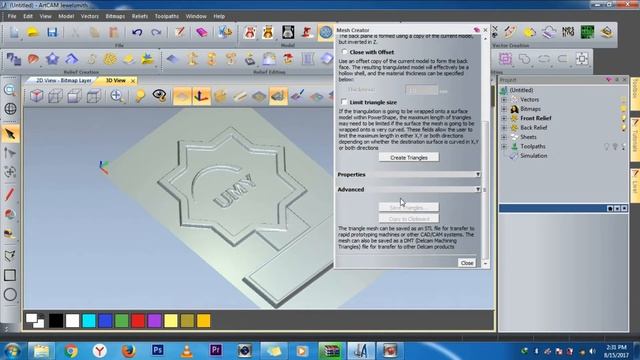Screen dimensions: 640x360
Task: Pick the cyan color swatch
Action: tap(89, 321)
